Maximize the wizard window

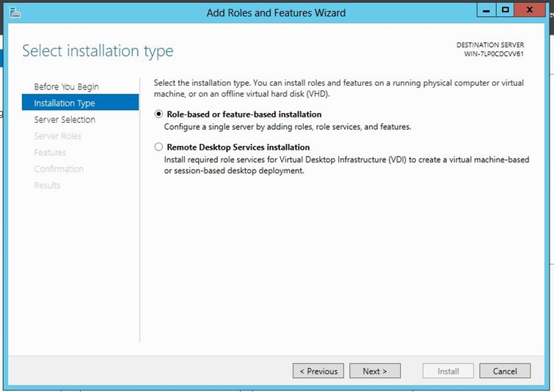pos(506,11)
